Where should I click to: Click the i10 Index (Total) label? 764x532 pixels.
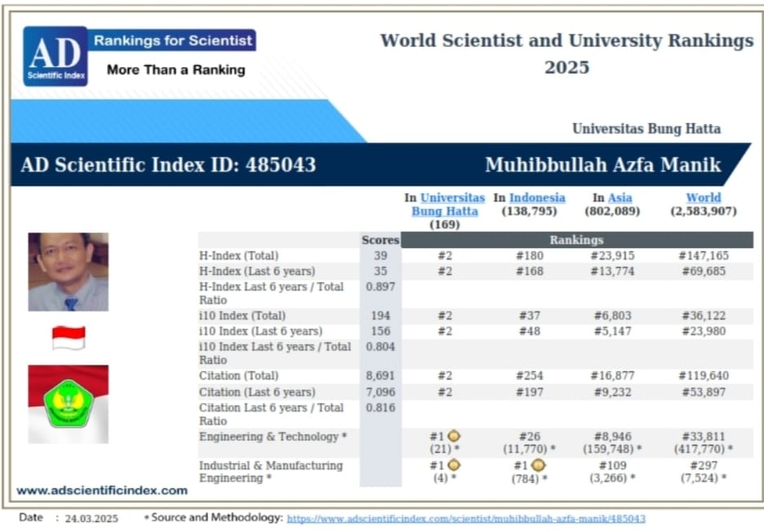click(x=242, y=316)
